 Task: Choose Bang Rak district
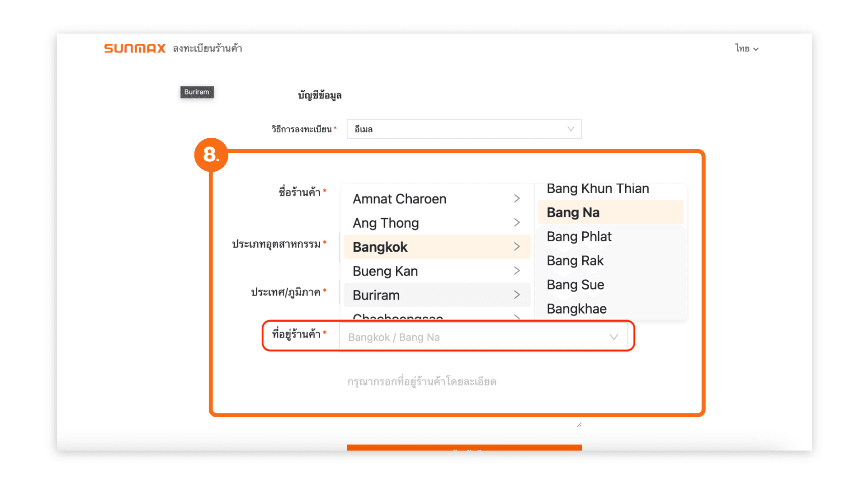coord(575,261)
